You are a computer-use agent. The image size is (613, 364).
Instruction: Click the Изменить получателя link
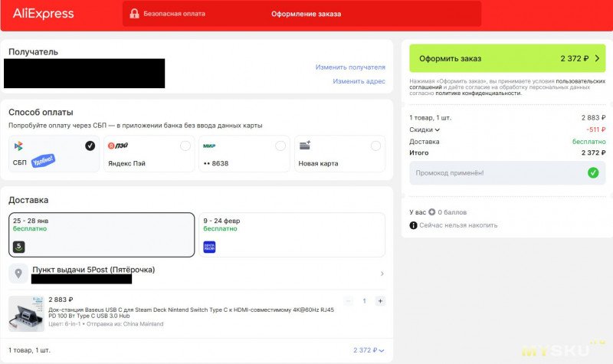pyautogui.click(x=350, y=67)
